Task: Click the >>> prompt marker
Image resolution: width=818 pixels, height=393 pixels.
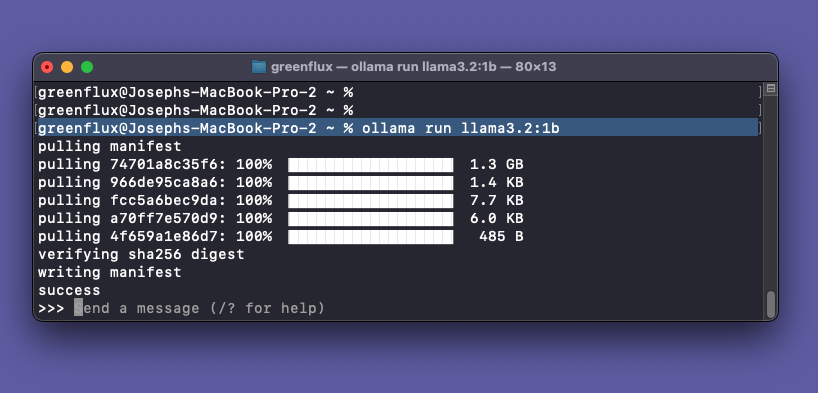Action: (51, 308)
